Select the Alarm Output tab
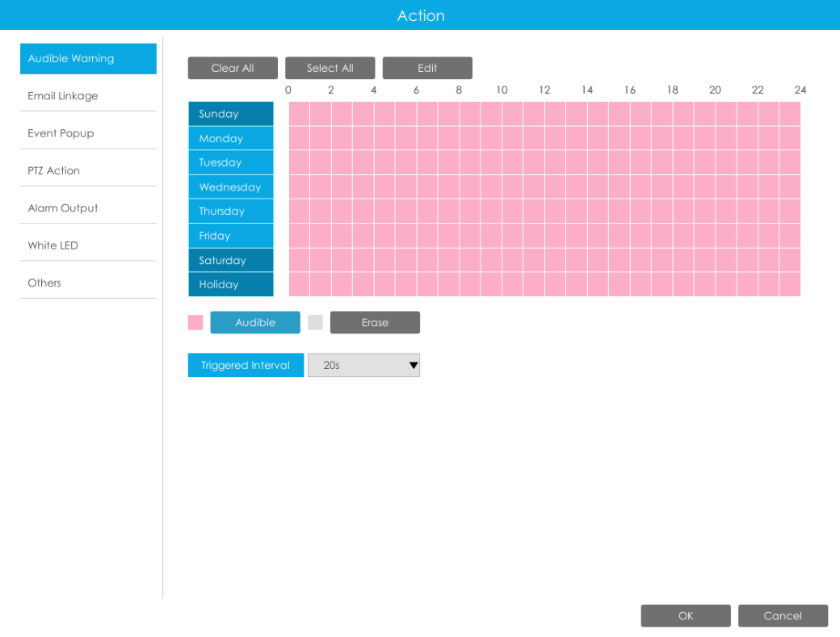840x637 pixels. coord(88,208)
